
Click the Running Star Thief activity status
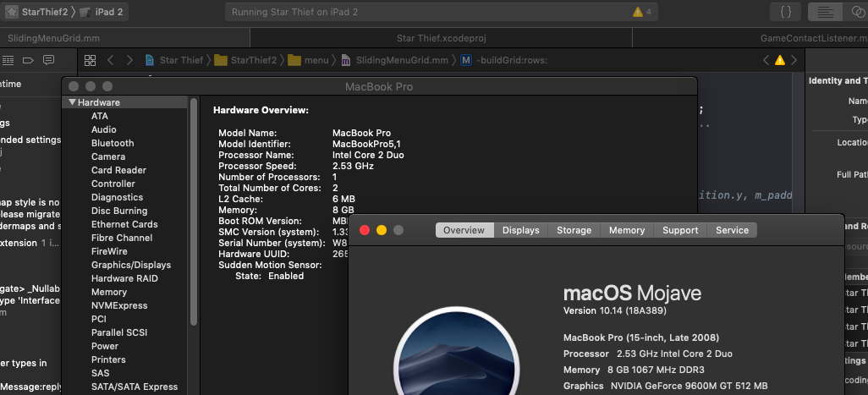tap(294, 12)
